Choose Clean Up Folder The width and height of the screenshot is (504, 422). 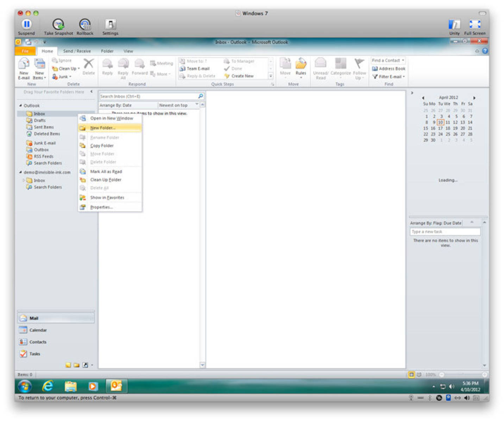(110, 180)
